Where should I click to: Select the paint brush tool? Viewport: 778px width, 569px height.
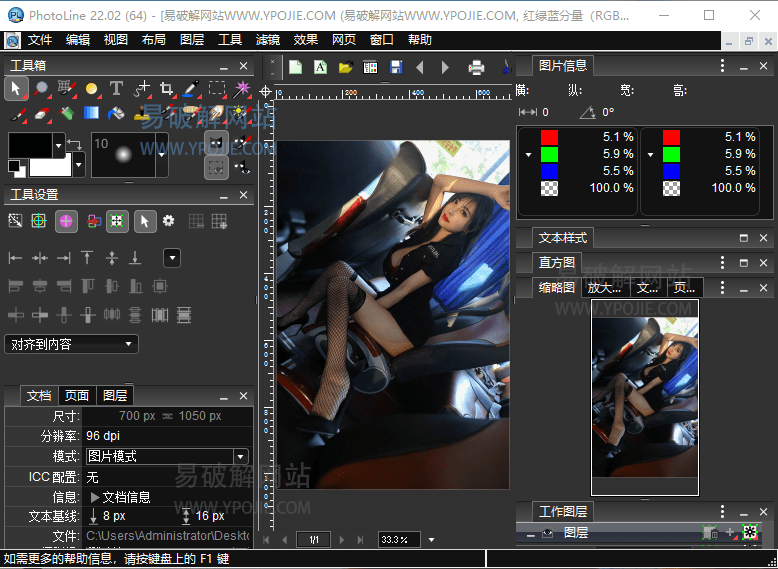click(18, 114)
